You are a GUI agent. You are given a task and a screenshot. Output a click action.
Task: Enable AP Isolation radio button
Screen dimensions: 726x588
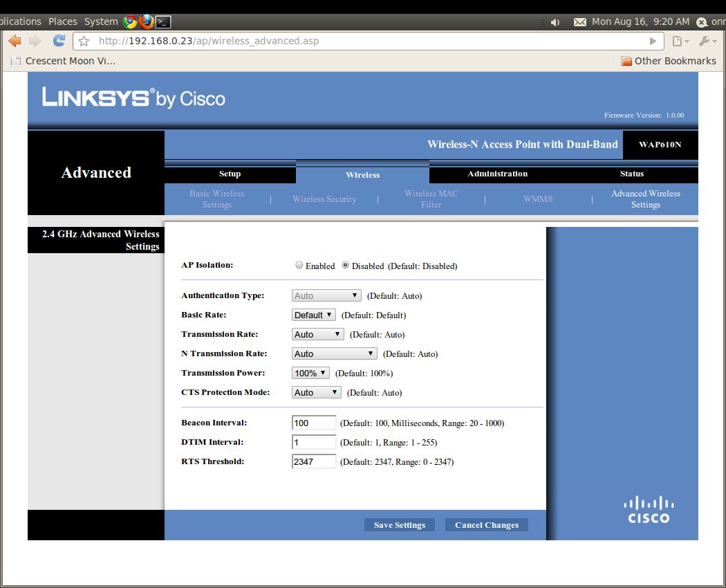[x=299, y=266]
